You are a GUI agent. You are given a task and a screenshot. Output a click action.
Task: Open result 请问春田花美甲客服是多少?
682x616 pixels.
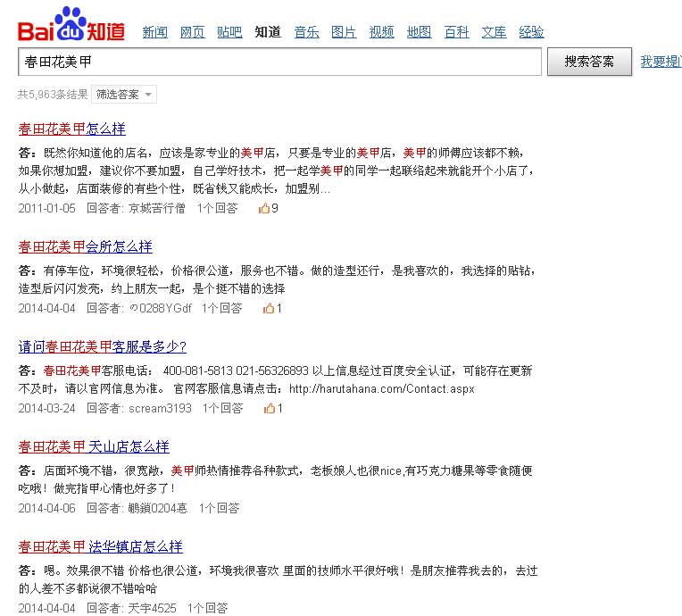[102, 346]
